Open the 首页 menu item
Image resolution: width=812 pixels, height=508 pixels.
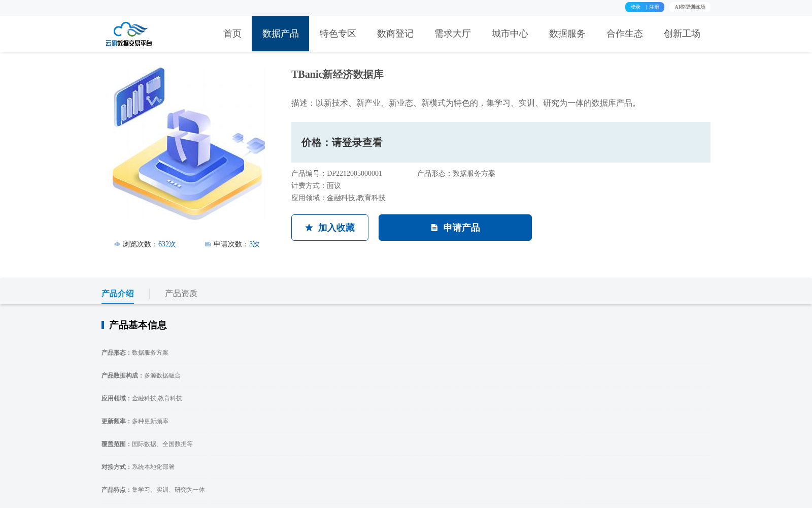232,34
